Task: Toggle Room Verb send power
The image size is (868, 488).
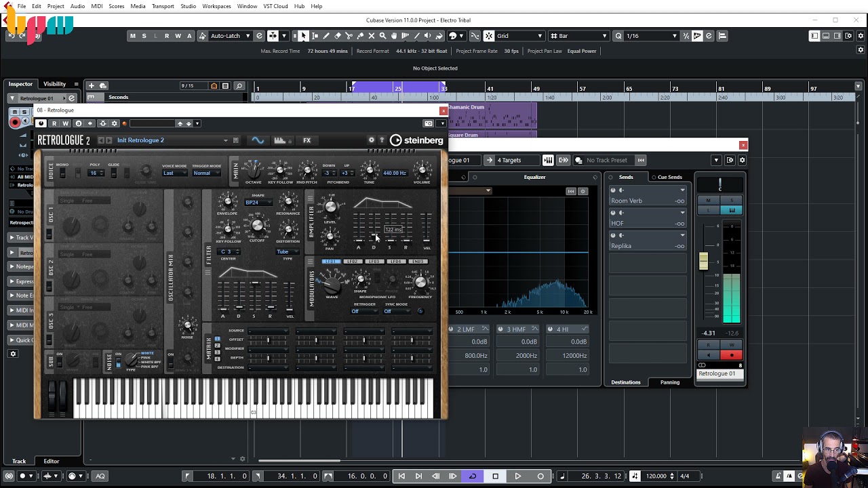Action: pos(613,190)
